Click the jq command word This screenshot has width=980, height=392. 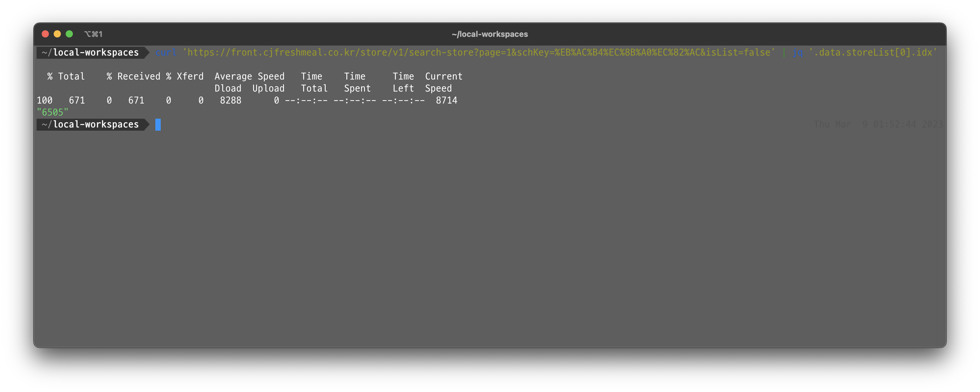pos(798,52)
